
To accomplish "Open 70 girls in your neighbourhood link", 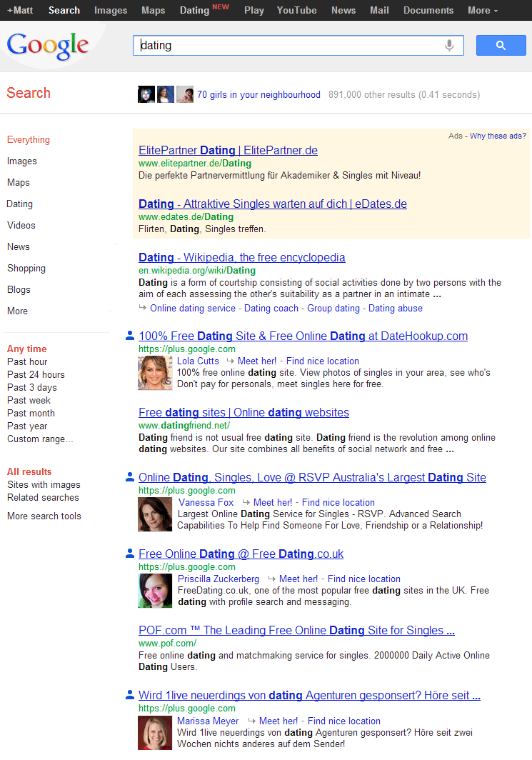I will pyautogui.click(x=259, y=94).
